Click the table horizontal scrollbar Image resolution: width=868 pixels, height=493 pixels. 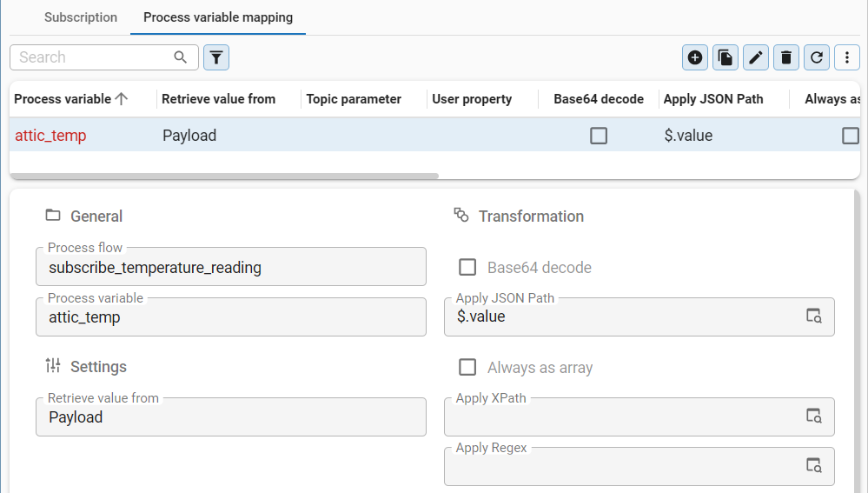(224, 177)
